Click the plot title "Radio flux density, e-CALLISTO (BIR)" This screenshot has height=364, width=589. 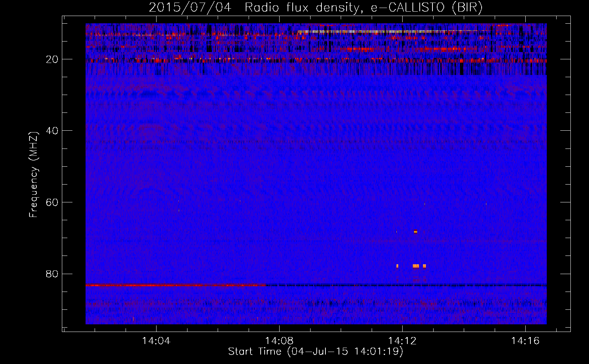click(x=363, y=8)
